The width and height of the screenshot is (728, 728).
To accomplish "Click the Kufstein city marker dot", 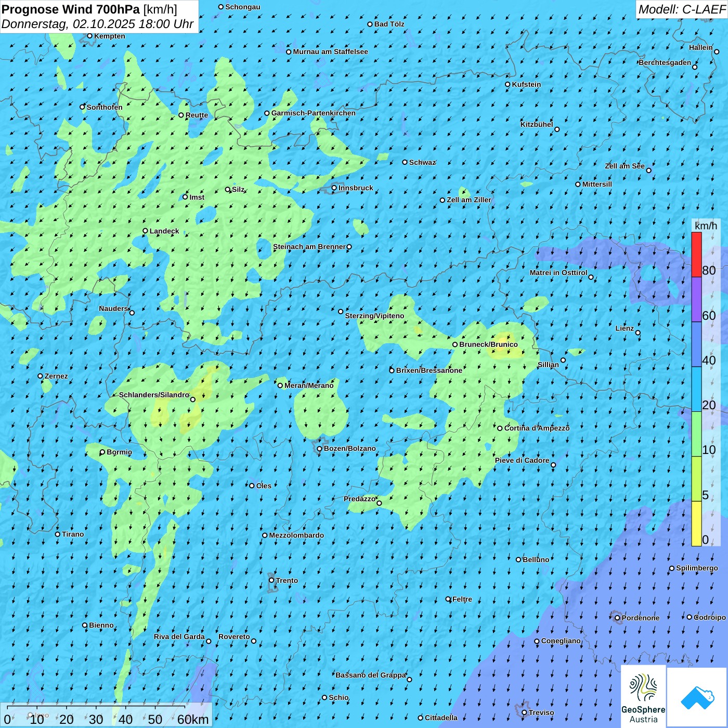I will point(508,84).
